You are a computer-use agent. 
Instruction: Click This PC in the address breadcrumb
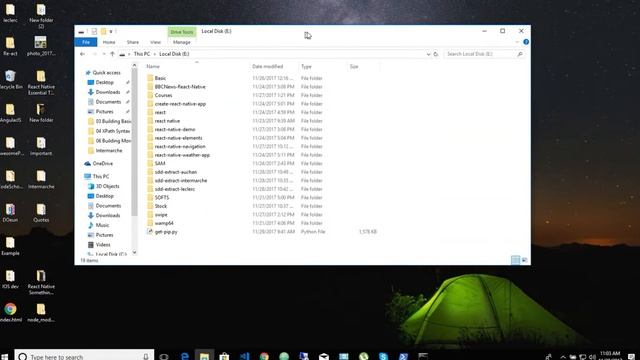142,54
